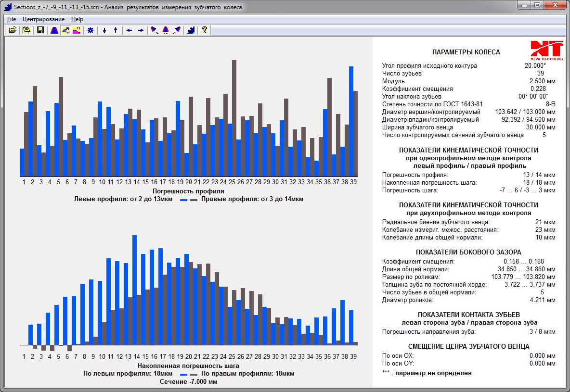Click the right-tilted tooth probe icon
570x392 pixels.
pos(177,30)
